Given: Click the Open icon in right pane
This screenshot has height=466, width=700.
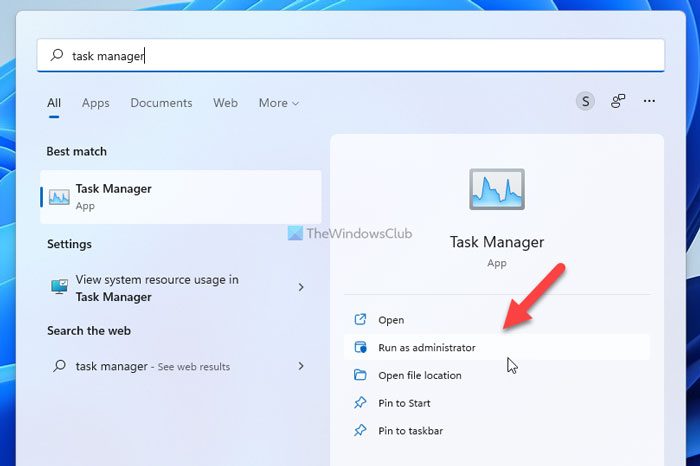Looking at the screenshot, I should (x=360, y=320).
